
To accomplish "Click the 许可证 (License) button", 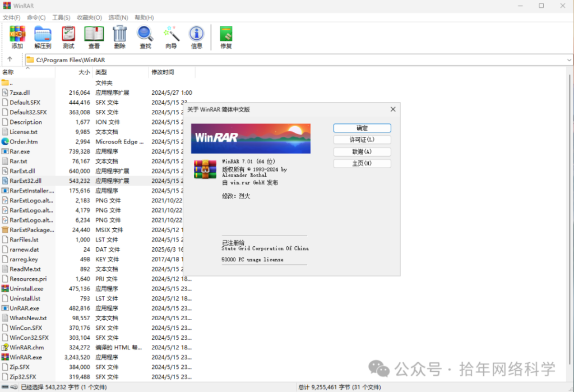I will pos(362,140).
